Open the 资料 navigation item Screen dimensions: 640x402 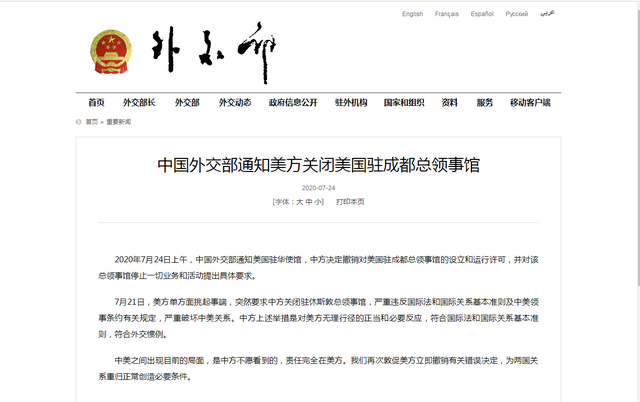tap(449, 102)
